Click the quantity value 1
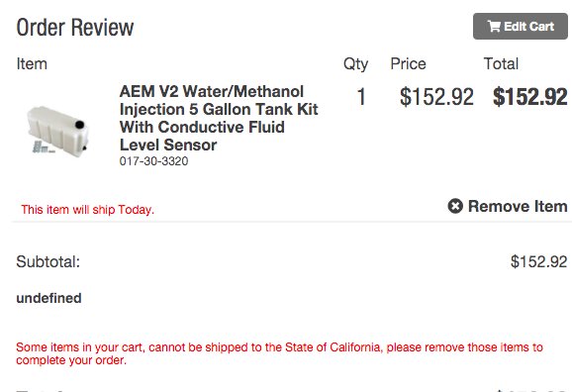 coord(361,97)
